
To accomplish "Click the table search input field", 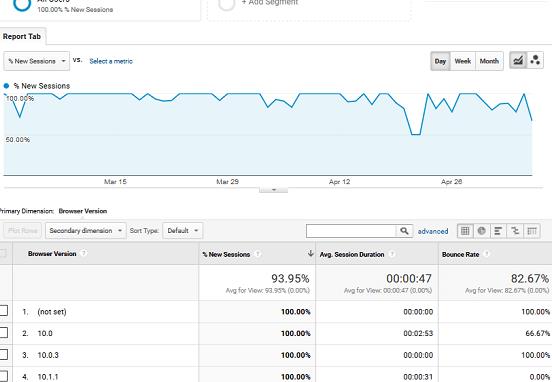I will pyautogui.click(x=351, y=231).
